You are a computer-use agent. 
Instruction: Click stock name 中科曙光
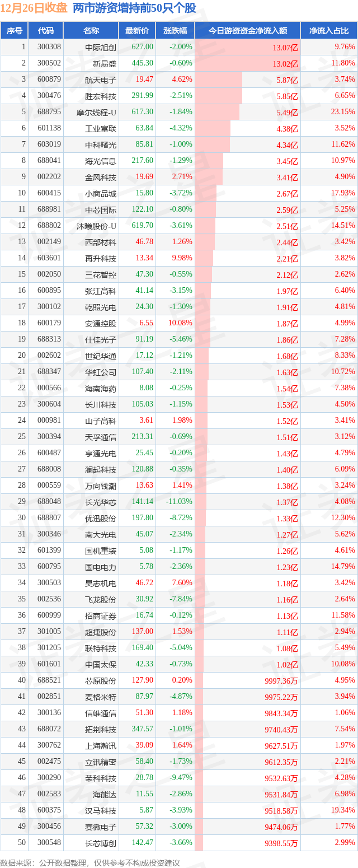point(101,144)
